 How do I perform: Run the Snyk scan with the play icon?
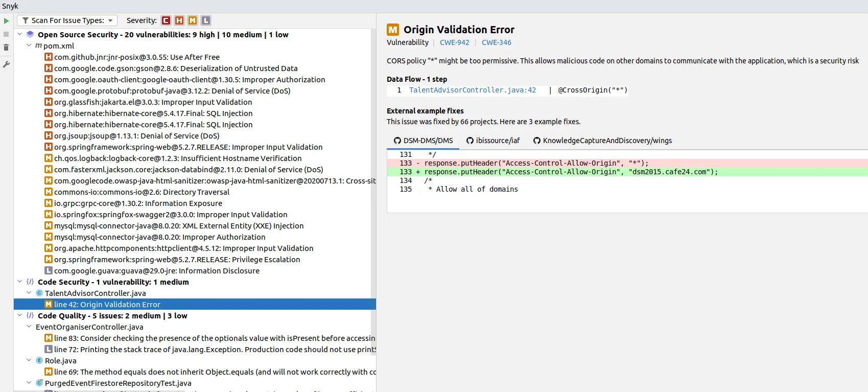6,21
